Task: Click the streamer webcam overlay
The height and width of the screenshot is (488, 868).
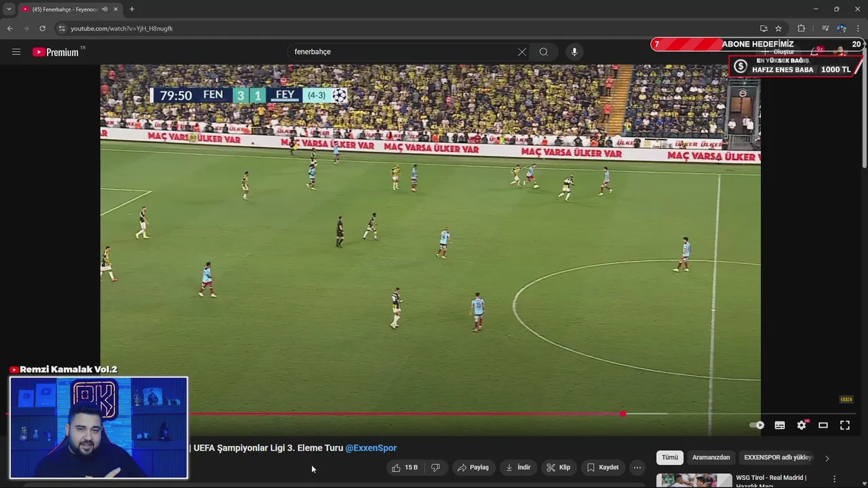Action: click(98, 428)
